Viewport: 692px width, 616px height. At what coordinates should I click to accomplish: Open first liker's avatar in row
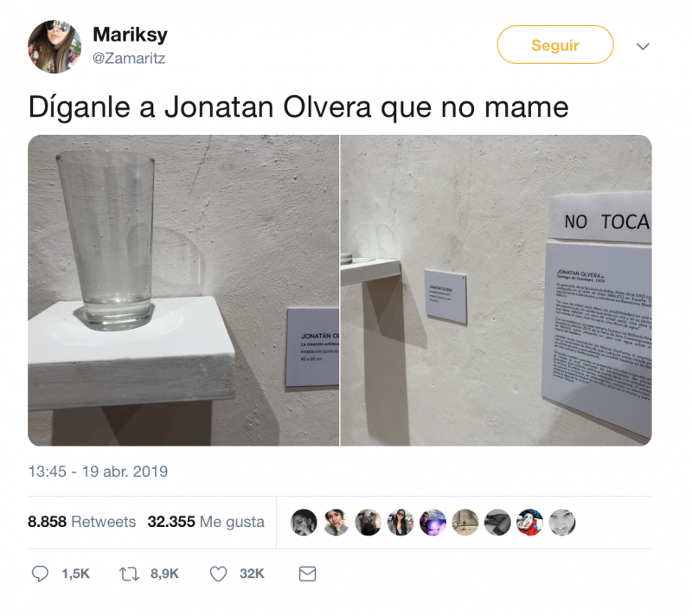(304, 522)
